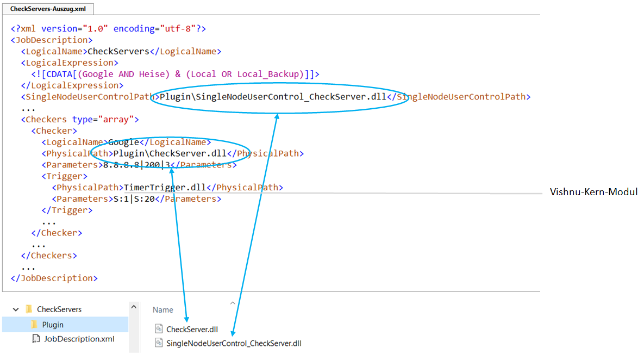
Task: Click the CheckServer.dll file icon
Action: (x=159, y=329)
